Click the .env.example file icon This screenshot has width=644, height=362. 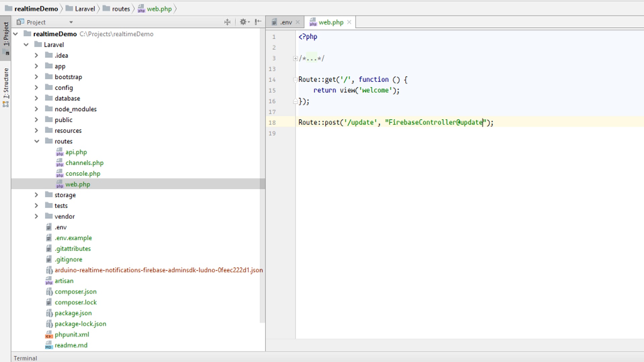pos(49,238)
